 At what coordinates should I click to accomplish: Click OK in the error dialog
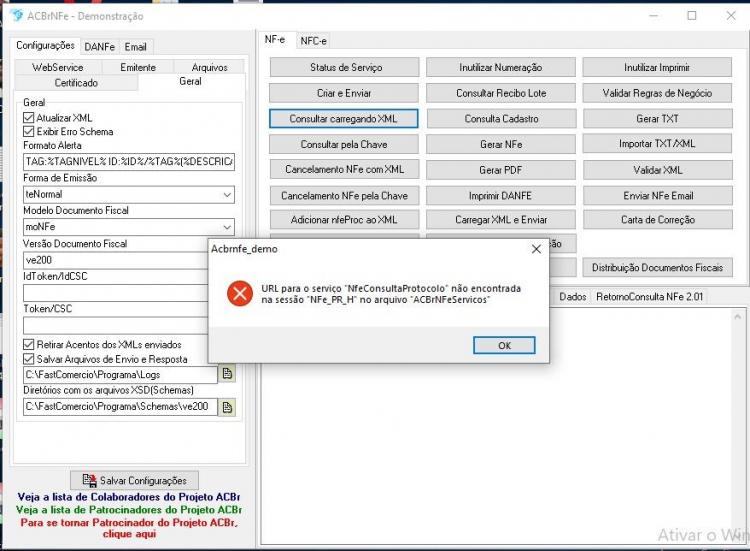click(x=504, y=345)
